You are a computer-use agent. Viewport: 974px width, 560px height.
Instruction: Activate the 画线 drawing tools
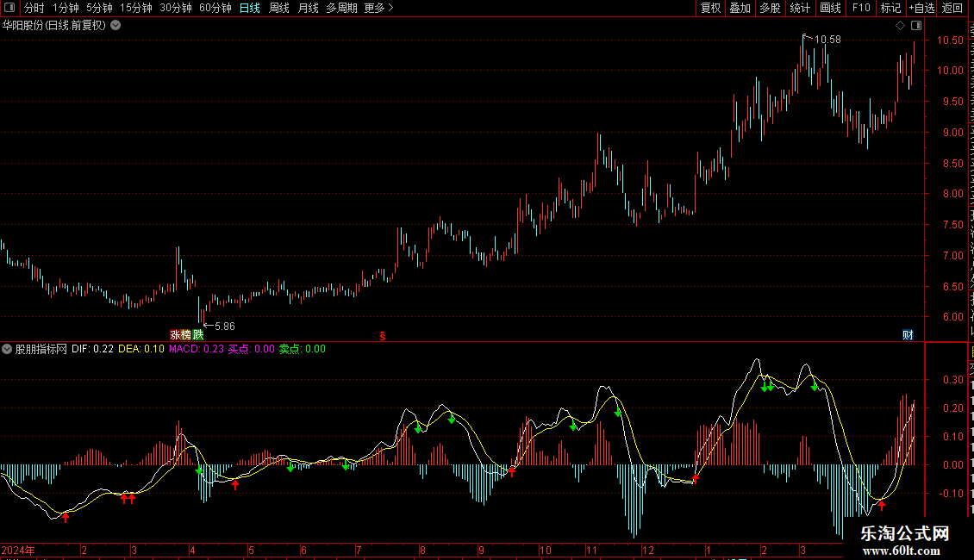point(830,8)
